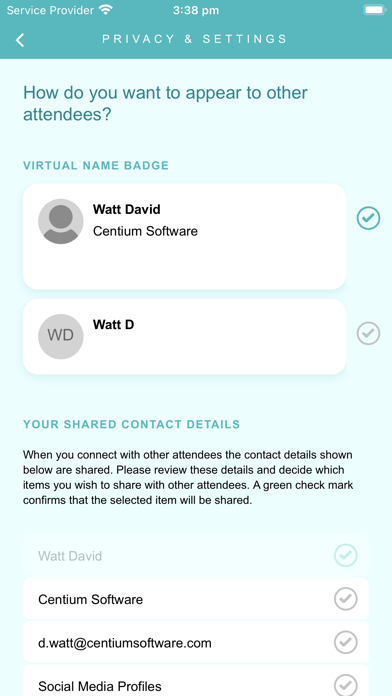Tap the Virtual Name Badge section heading
Screen dimensions: 392x696
96,166
